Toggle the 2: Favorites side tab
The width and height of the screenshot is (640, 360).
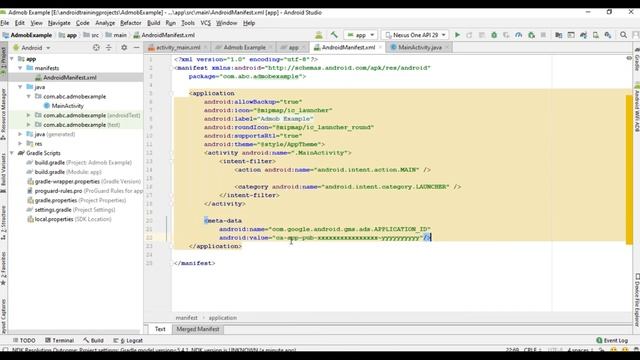click(3, 268)
